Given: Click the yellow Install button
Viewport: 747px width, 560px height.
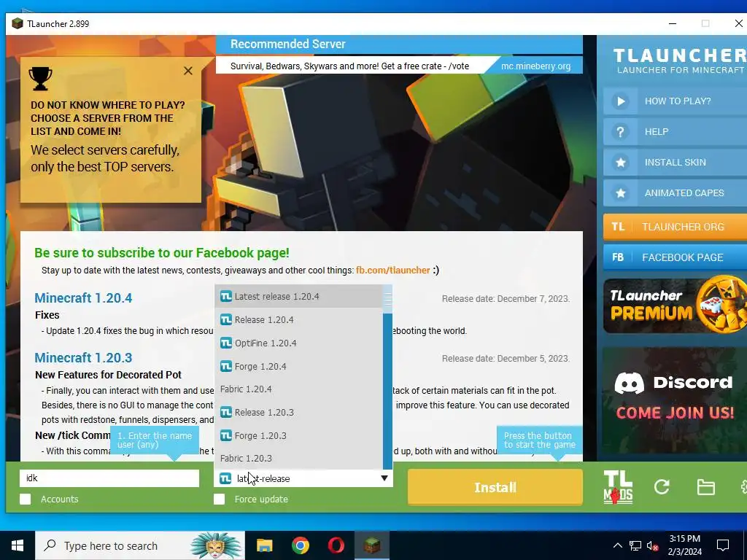Looking at the screenshot, I should coord(495,487).
